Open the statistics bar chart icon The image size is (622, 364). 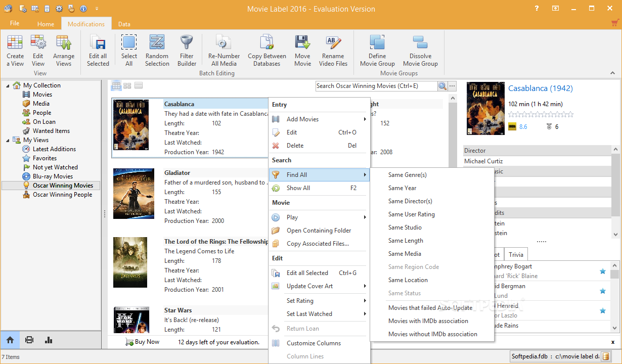(49, 340)
